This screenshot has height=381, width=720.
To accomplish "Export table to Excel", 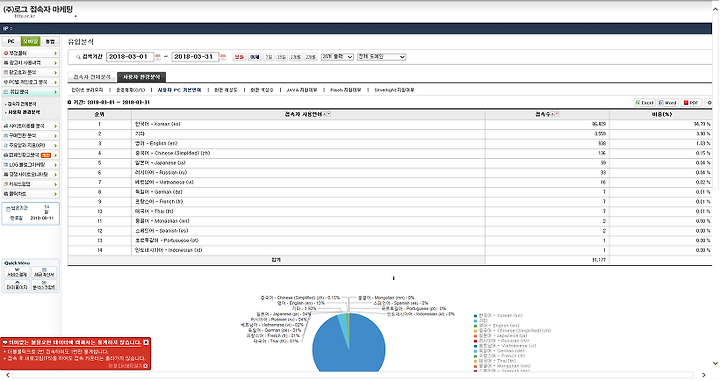I will (x=644, y=103).
